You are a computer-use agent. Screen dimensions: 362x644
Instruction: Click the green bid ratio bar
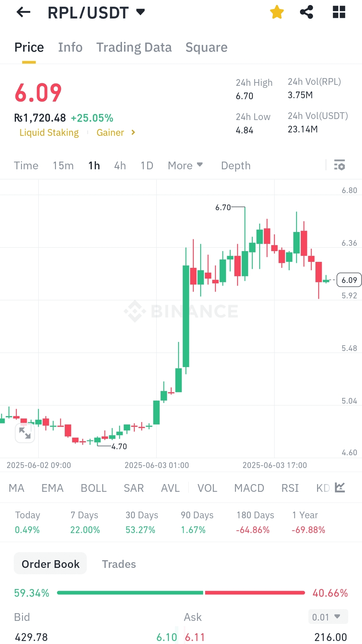point(130,593)
